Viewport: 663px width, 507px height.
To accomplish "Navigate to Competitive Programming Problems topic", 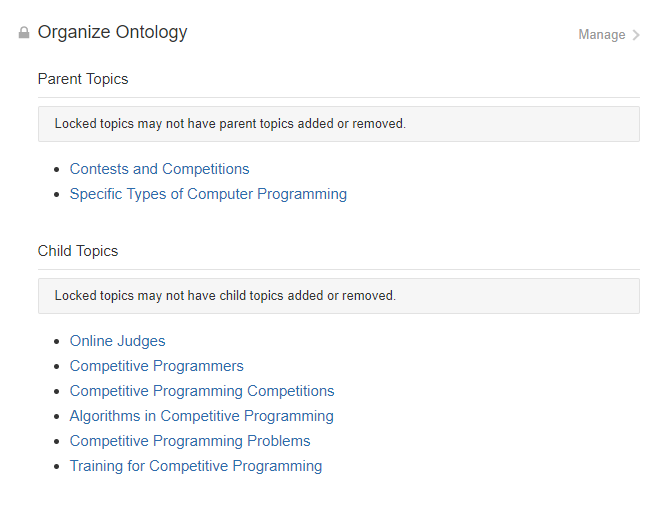I will point(190,441).
